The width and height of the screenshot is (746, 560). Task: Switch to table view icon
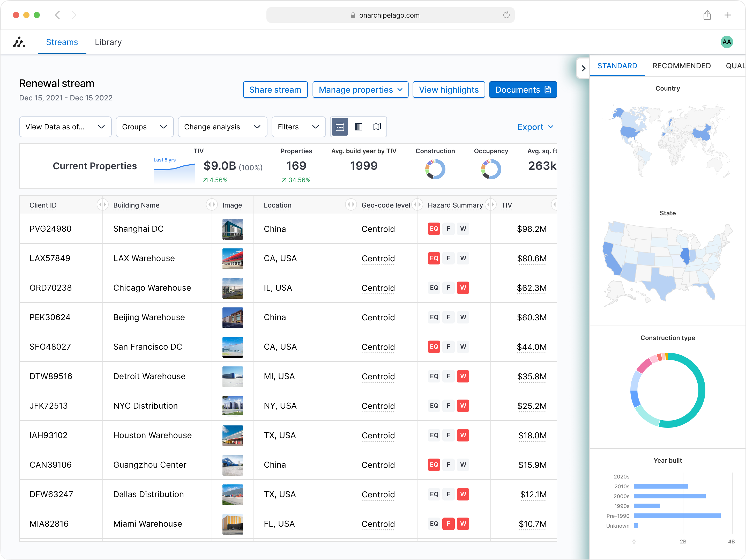pyautogui.click(x=340, y=127)
